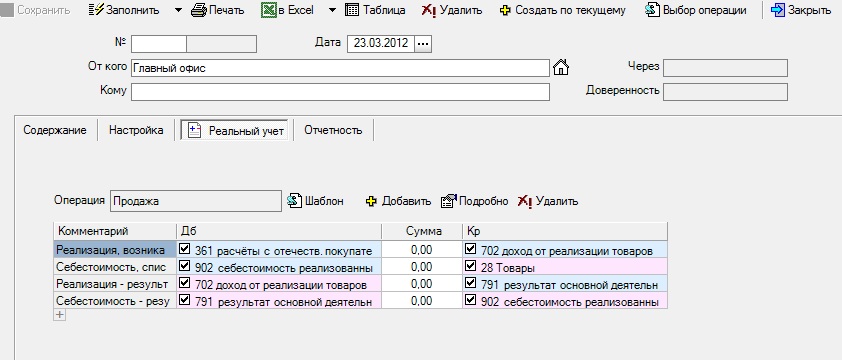The width and height of the screenshot is (842, 360).
Task: Toggle Кр checkbox for 902 себестоимость
Action: (471, 300)
